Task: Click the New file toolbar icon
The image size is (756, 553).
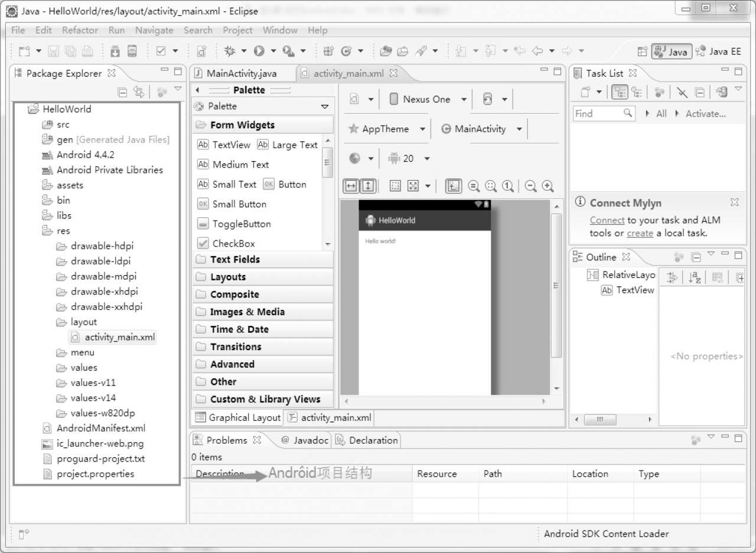Action: (x=24, y=51)
